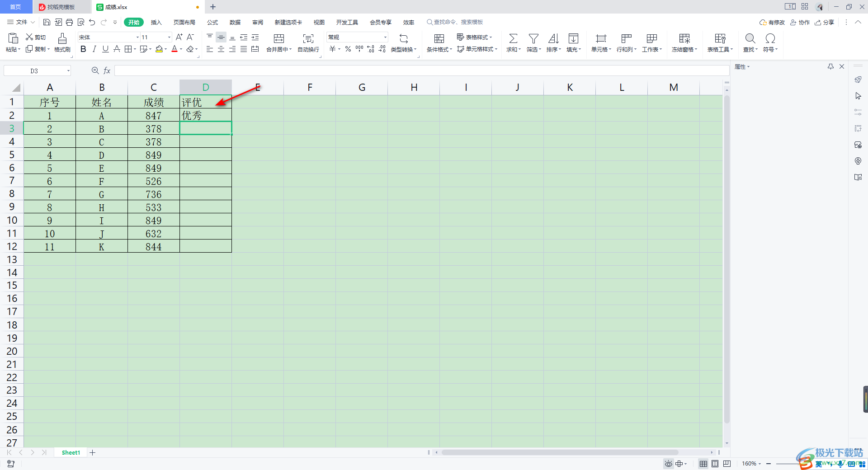Viewport: 868px width, 470px height.
Task: Decrease font size with the A- icon
Action: point(190,37)
